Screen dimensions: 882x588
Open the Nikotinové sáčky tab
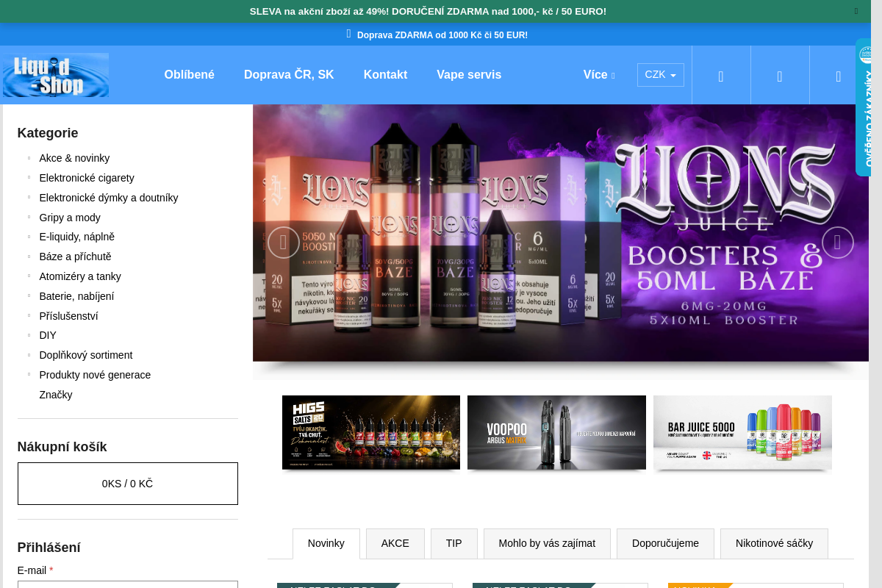[x=774, y=544]
